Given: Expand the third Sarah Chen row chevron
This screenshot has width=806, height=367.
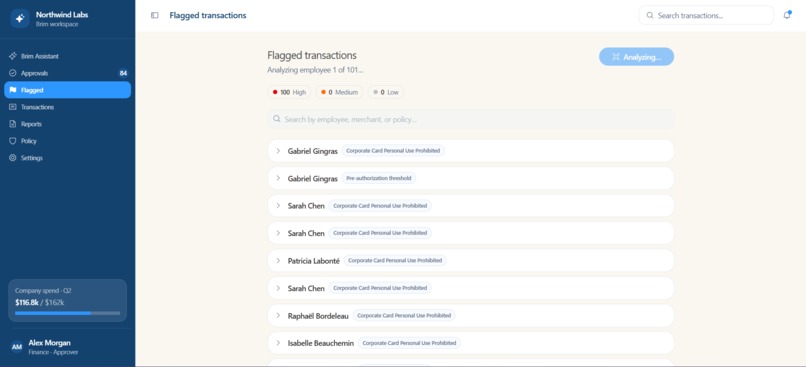Looking at the screenshot, I should [278, 288].
